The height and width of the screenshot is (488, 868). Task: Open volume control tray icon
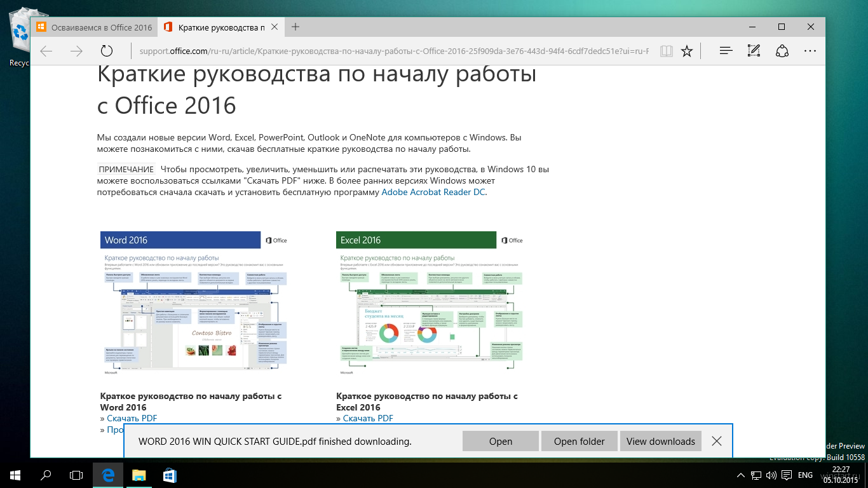[x=771, y=475]
